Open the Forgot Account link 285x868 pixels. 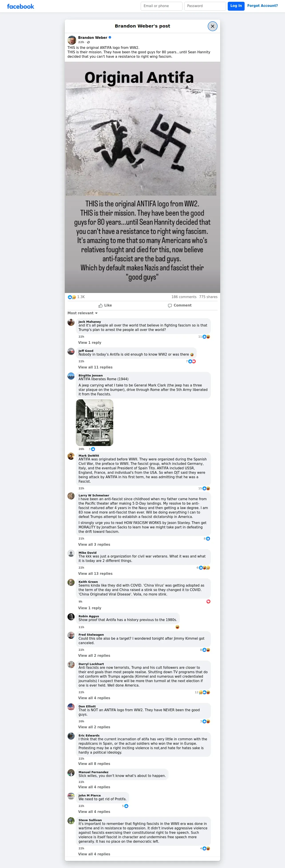coord(262,6)
